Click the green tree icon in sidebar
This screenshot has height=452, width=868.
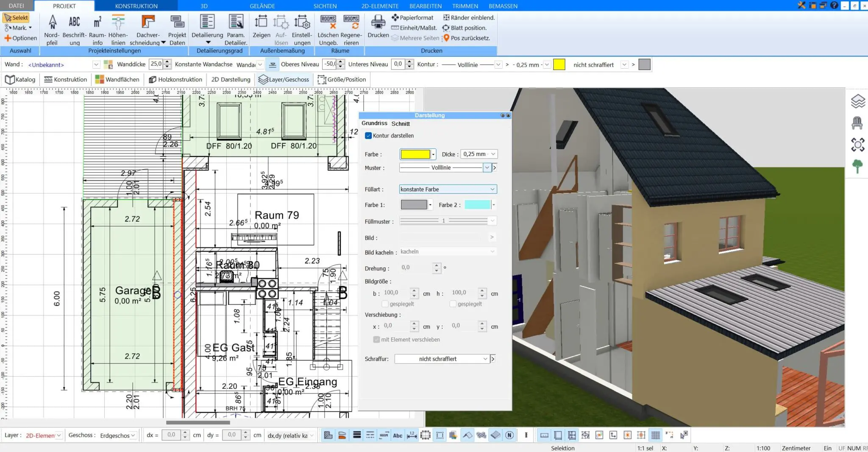[857, 166]
